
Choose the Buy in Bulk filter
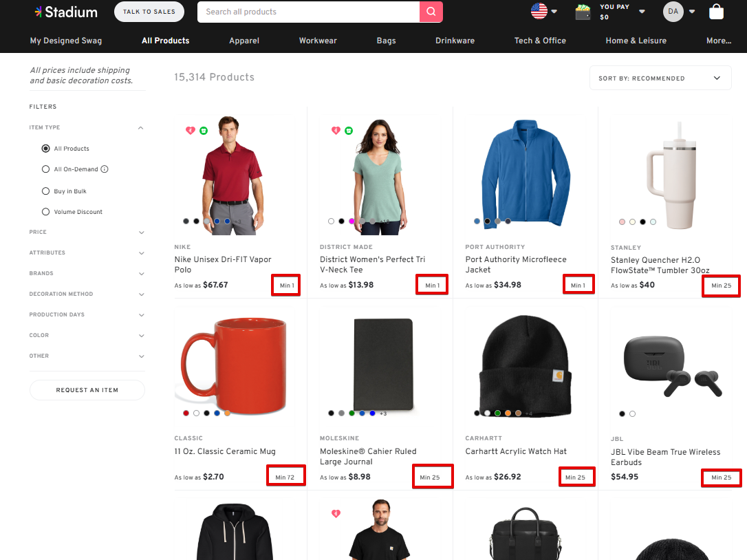[x=45, y=191]
